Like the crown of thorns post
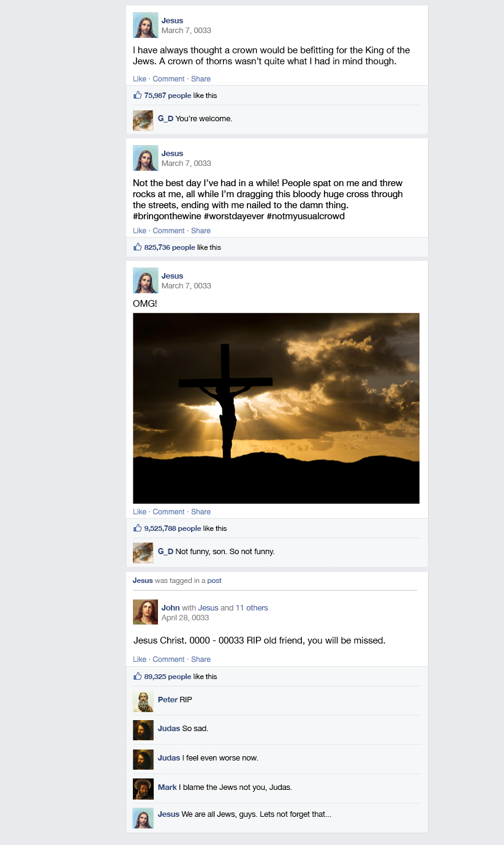 click(140, 79)
